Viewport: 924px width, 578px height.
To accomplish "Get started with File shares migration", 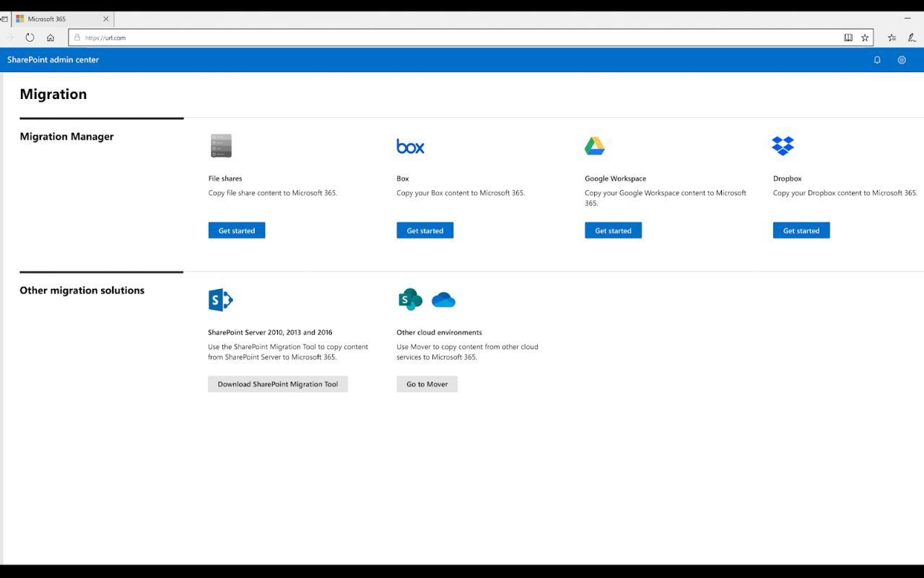I will [x=237, y=230].
